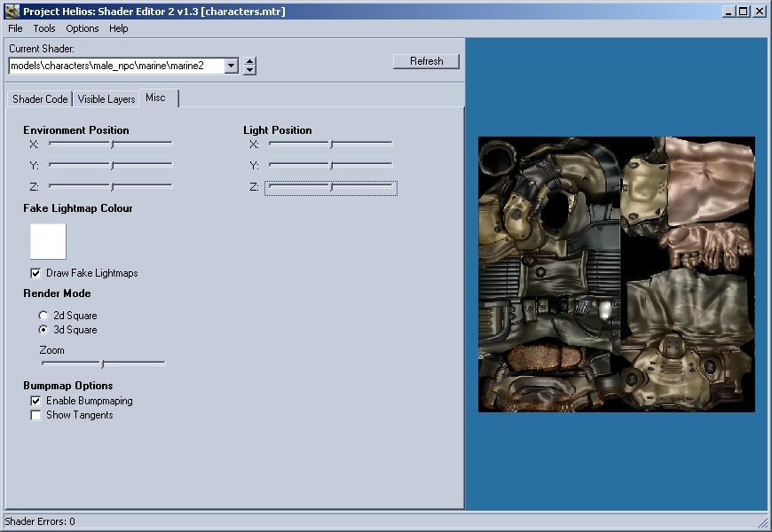Open the Current Shader dropdown list
Viewport: 772px width, 532px height.
(x=232, y=66)
